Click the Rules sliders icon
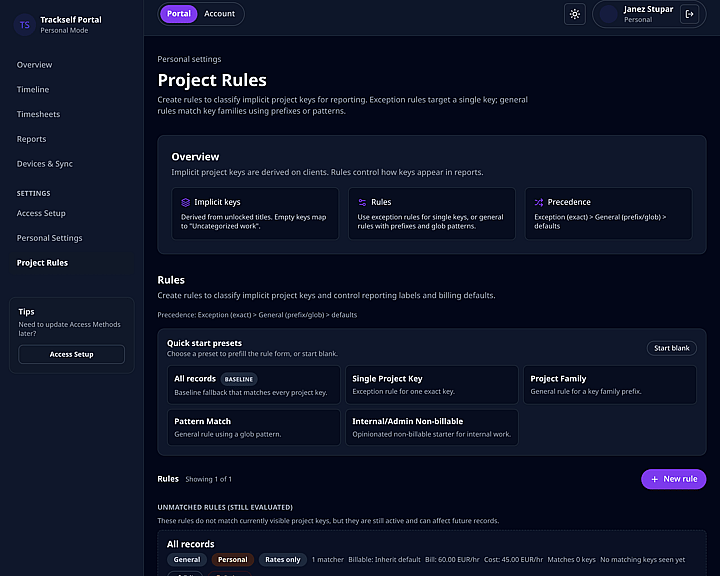 362,202
